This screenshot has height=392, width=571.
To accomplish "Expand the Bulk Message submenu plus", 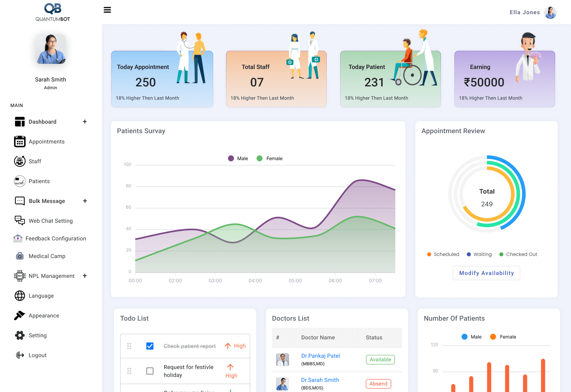I will click(85, 201).
